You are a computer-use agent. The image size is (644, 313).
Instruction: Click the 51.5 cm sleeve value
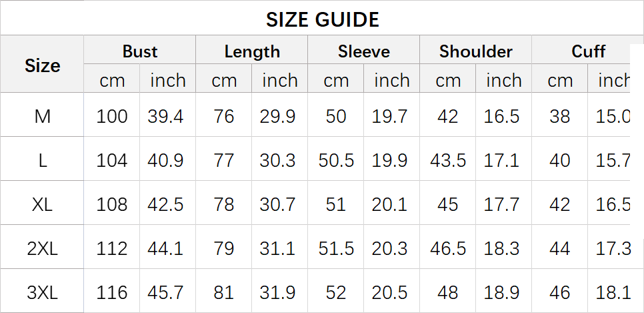point(336,249)
